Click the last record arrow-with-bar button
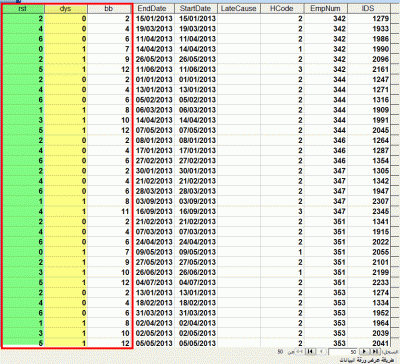This screenshot has width=400, height=364. [311, 352]
